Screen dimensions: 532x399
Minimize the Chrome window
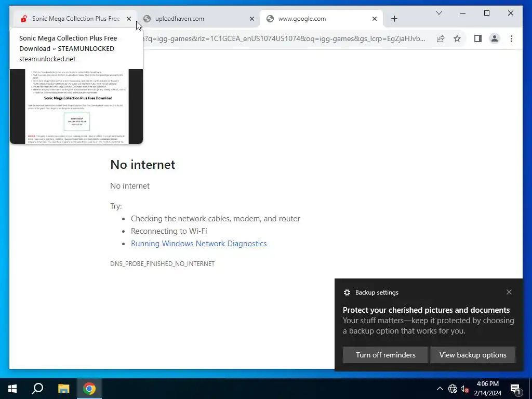[x=463, y=13]
